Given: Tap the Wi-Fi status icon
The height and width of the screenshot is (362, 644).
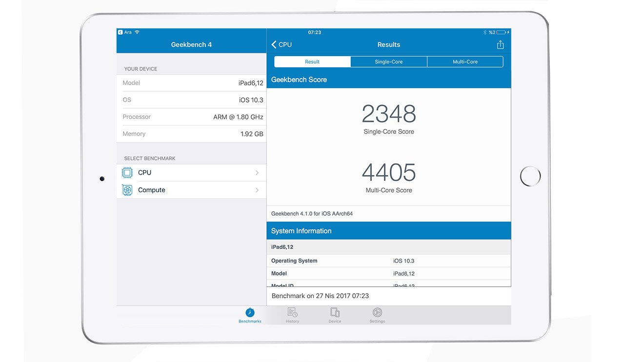Looking at the screenshot, I should (x=137, y=32).
